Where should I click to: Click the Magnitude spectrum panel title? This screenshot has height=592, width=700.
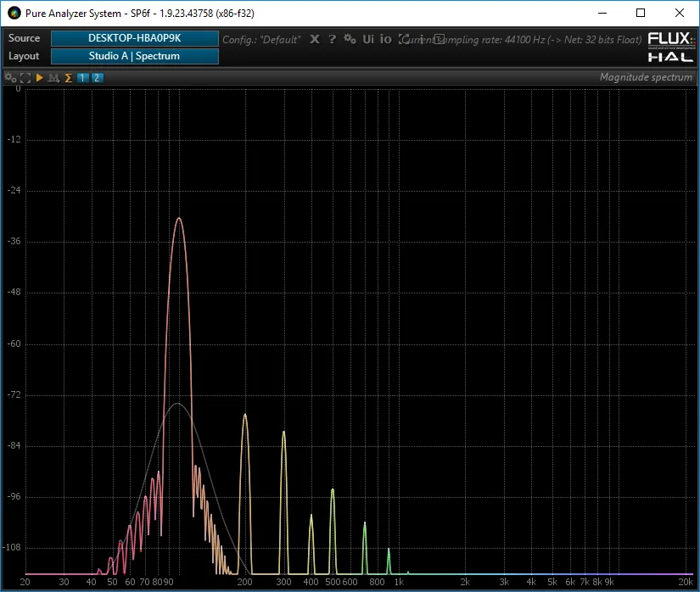click(646, 77)
